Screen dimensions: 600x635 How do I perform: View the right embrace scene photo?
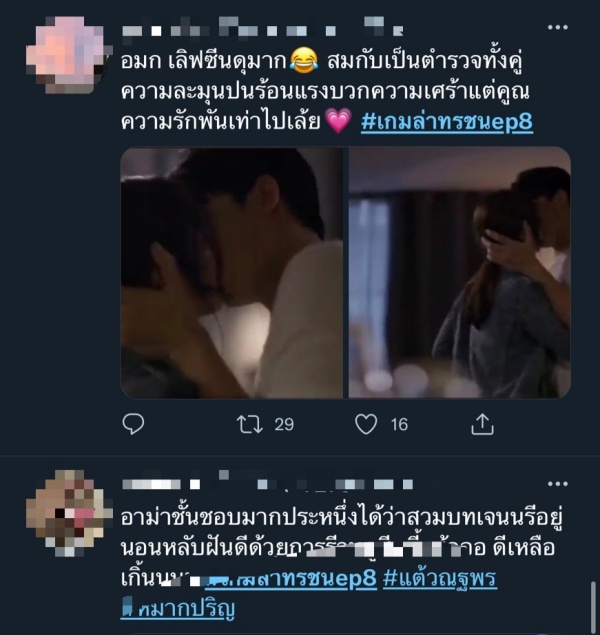coord(460,273)
